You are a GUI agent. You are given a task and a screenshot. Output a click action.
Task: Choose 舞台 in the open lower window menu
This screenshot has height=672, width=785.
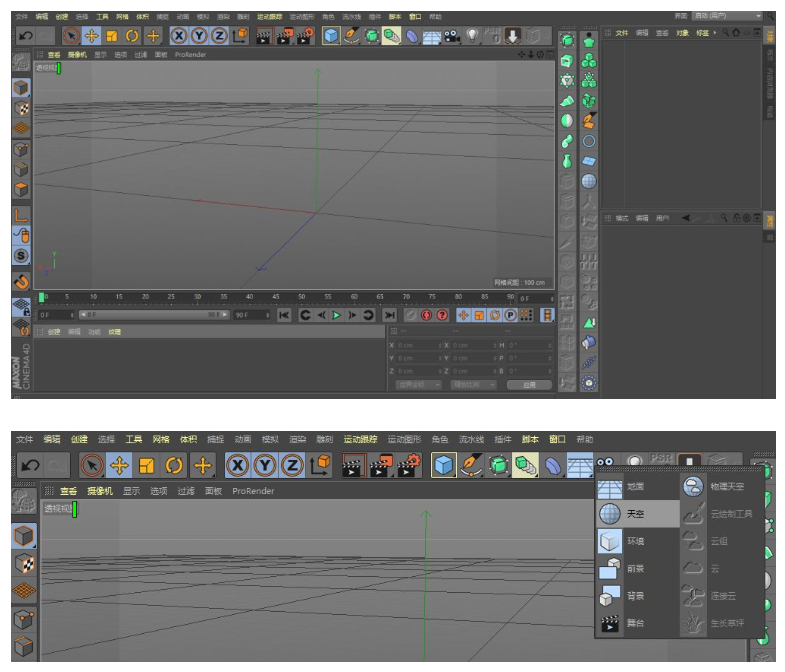638,623
